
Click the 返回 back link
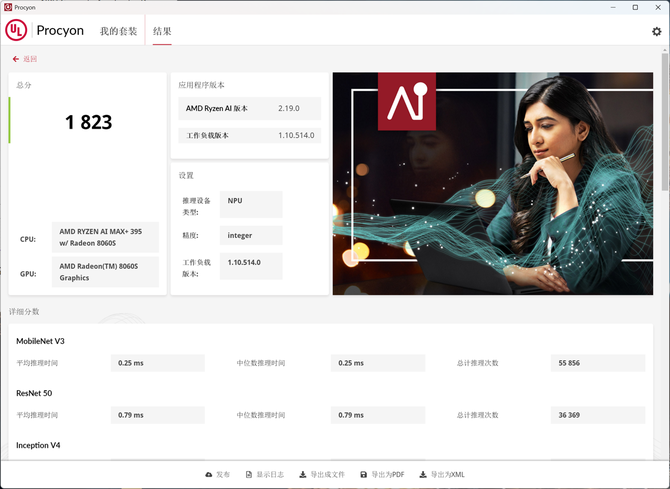[x=29, y=59]
